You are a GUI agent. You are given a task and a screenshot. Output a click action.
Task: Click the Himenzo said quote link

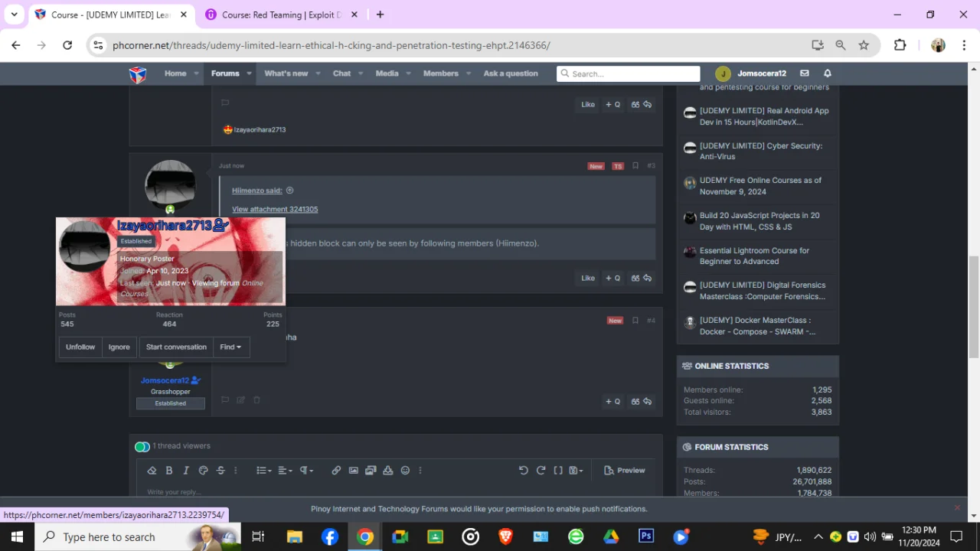[x=257, y=191]
